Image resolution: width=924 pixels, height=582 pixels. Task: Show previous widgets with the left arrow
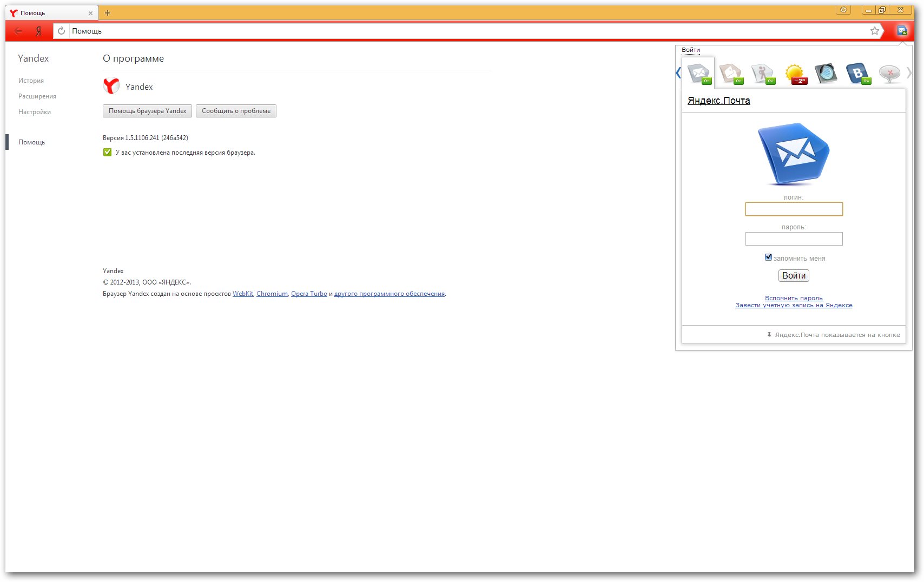pyautogui.click(x=678, y=72)
